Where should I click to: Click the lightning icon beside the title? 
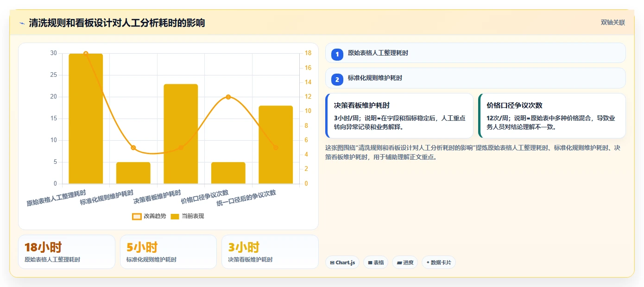coord(22,23)
